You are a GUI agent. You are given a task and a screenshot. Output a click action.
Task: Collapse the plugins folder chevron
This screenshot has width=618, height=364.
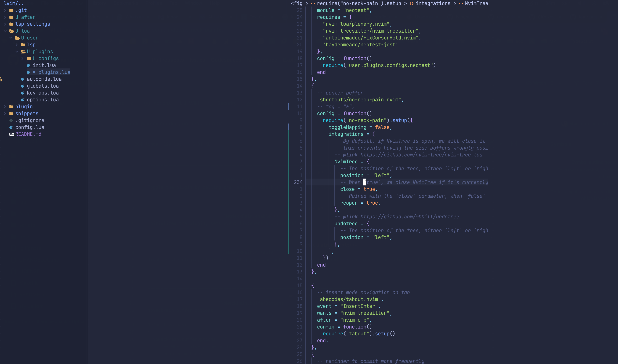17,51
